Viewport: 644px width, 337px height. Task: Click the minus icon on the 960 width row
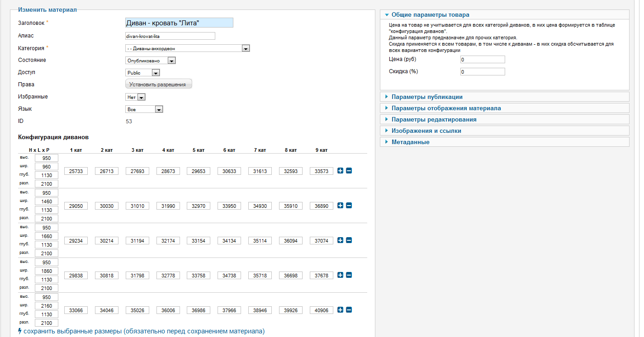coord(349,171)
